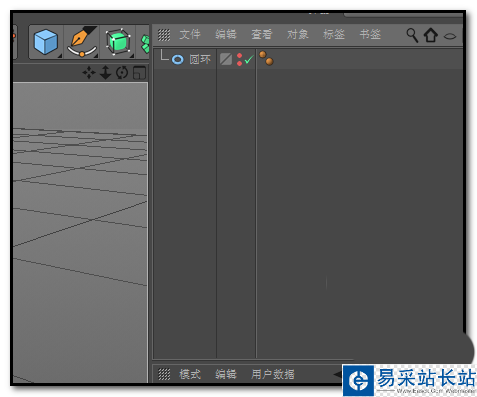Image resolution: width=477 pixels, height=397 pixels.
Task: Open the 文件 menu in object manager
Action: click(x=190, y=34)
